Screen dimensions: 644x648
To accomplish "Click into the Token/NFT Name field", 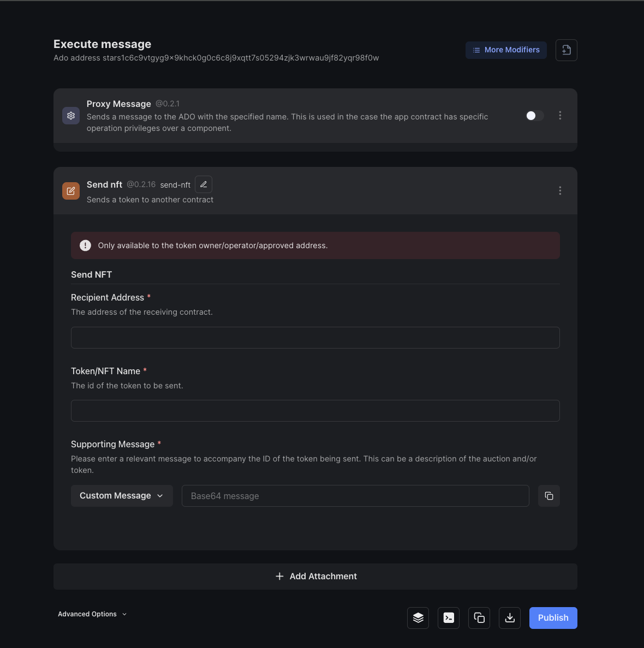I will pyautogui.click(x=315, y=411).
